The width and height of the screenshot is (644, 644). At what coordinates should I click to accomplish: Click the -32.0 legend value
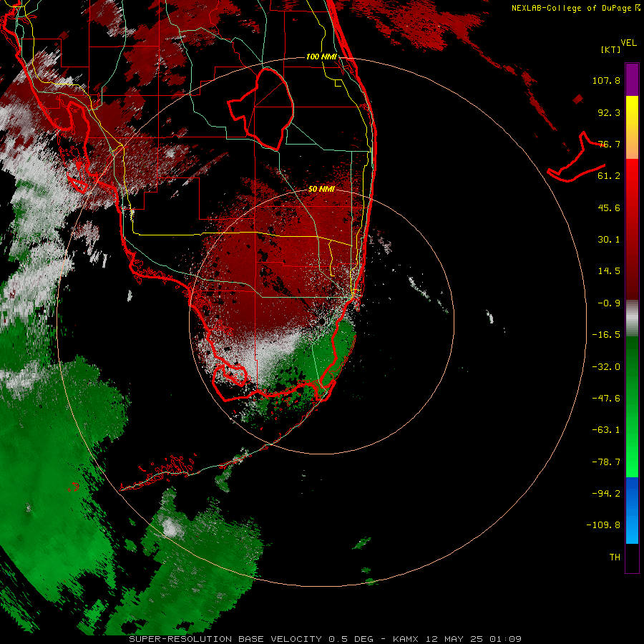606,367
